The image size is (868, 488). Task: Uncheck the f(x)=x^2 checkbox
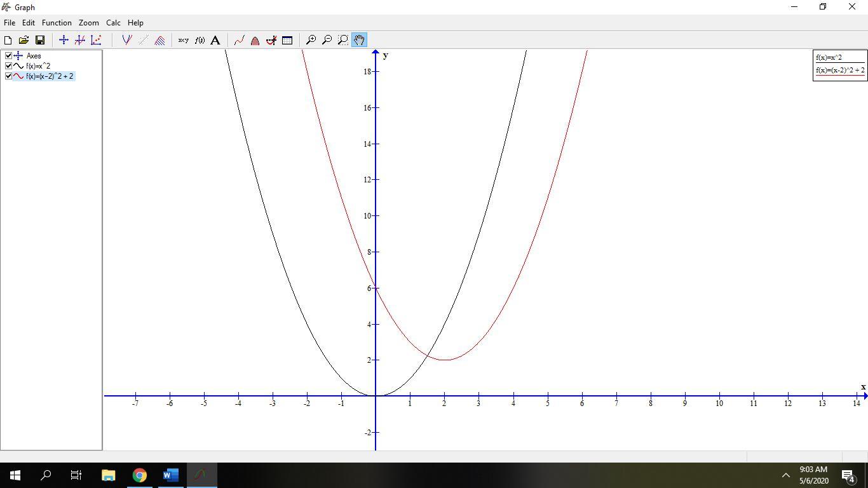(x=8, y=66)
